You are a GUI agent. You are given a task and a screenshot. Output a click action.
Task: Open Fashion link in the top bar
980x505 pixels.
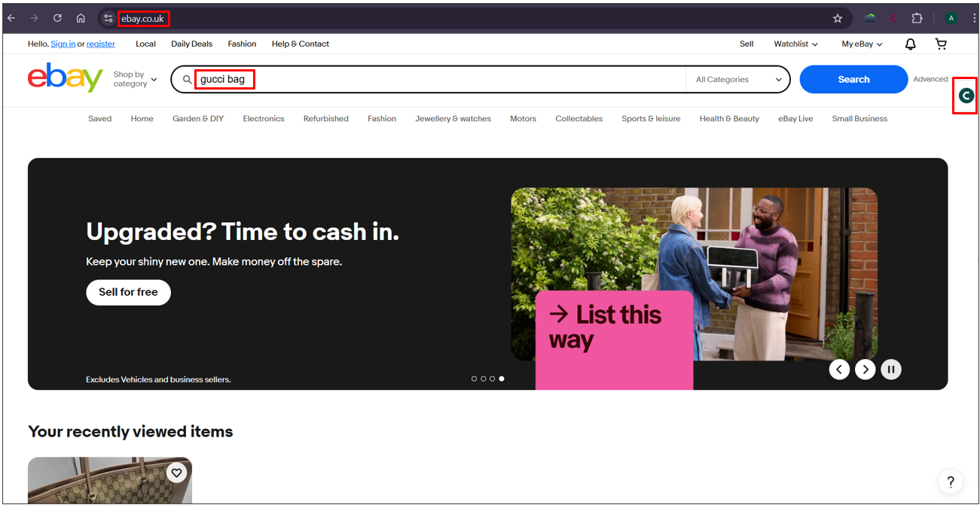(x=242, y=44)
